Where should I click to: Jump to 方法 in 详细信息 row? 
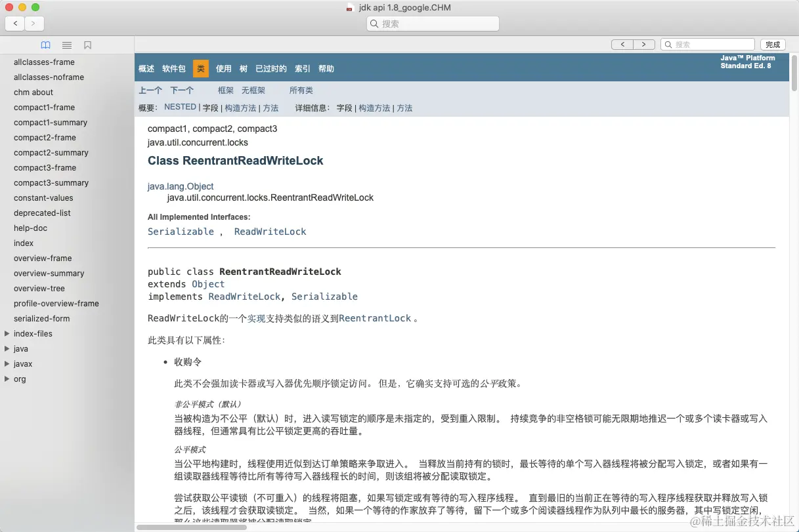pyautogui.click(x=404, y=108)
